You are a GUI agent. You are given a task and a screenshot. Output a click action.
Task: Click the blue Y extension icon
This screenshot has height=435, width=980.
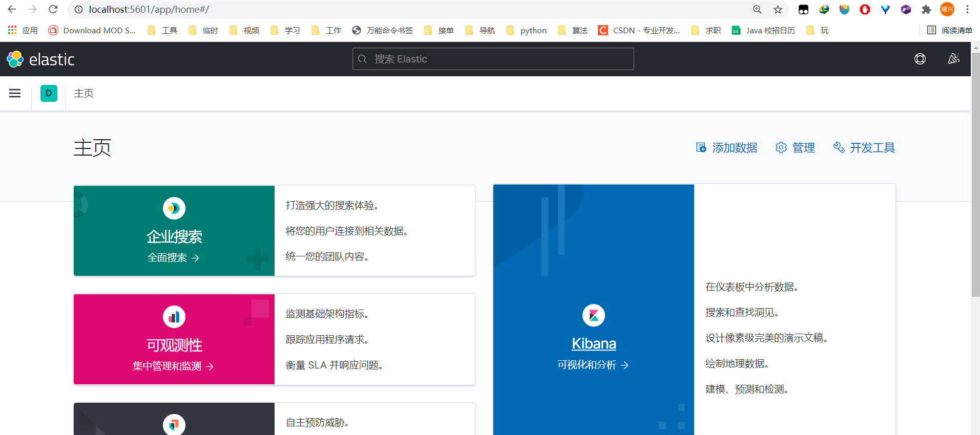click(x=885, y=9)
